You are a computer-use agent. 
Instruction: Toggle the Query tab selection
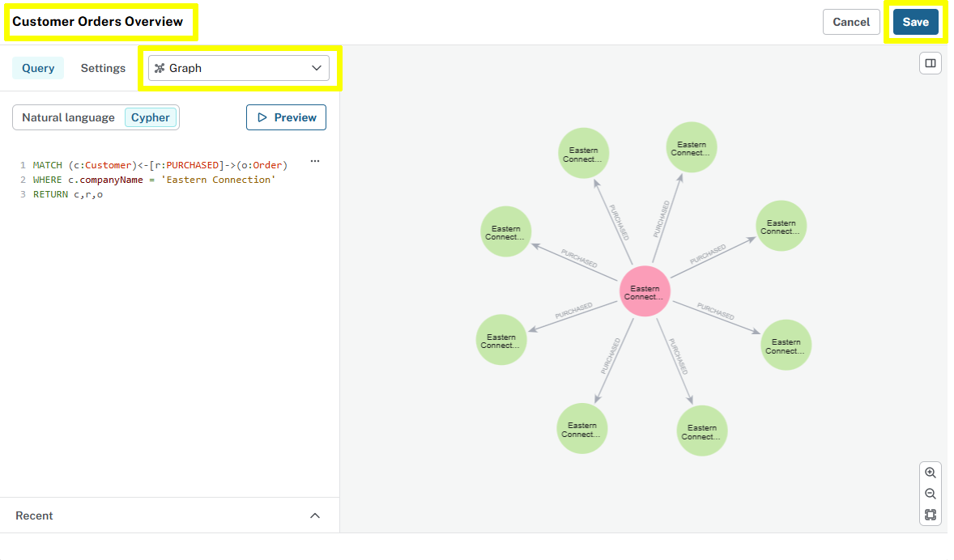coord(38,68)
